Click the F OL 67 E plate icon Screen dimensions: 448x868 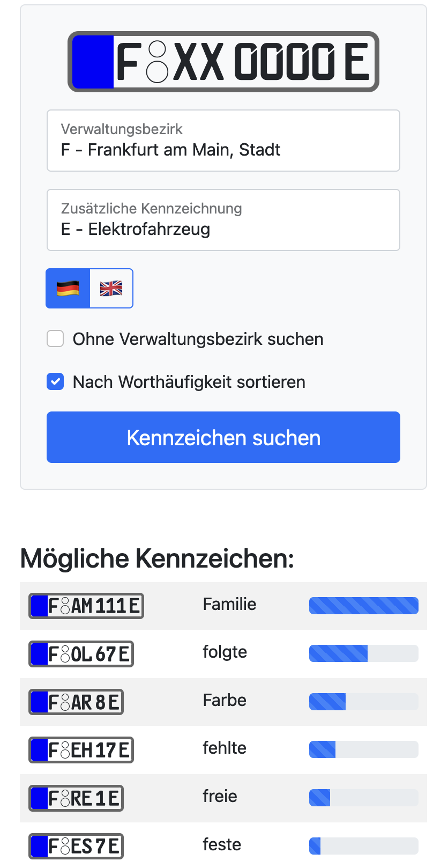pyautogui.click(x=81, y=654)
